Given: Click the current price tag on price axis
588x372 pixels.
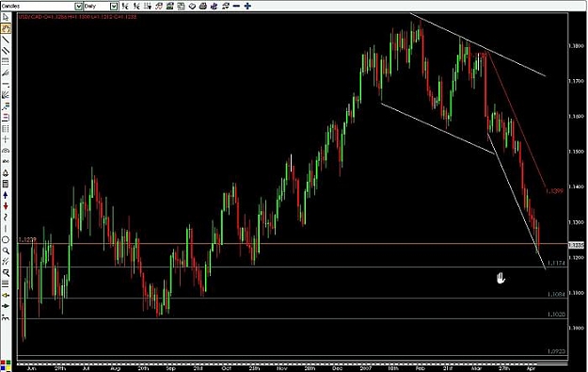Looking at the screenshot, I should point(577,245).
